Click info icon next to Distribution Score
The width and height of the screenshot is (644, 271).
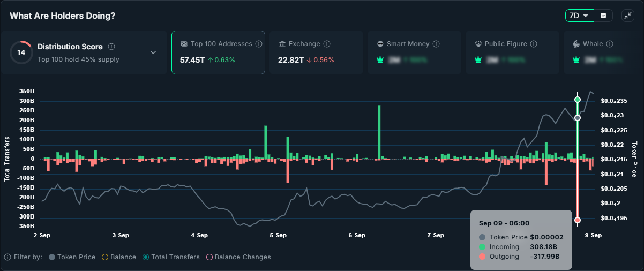click(112, 47)
